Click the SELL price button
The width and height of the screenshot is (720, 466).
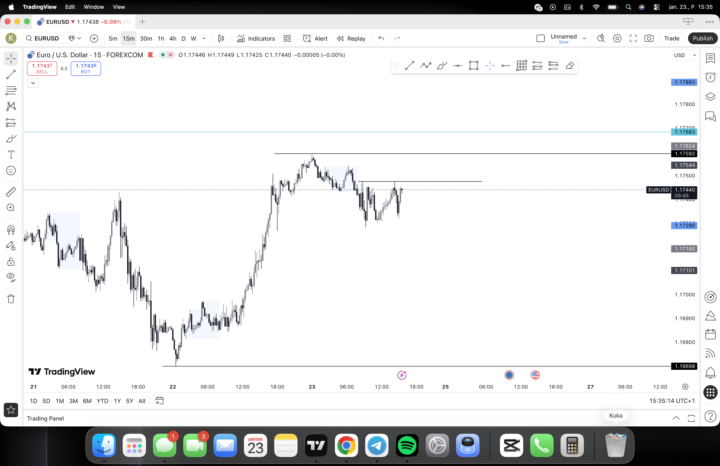coord(42,68)
